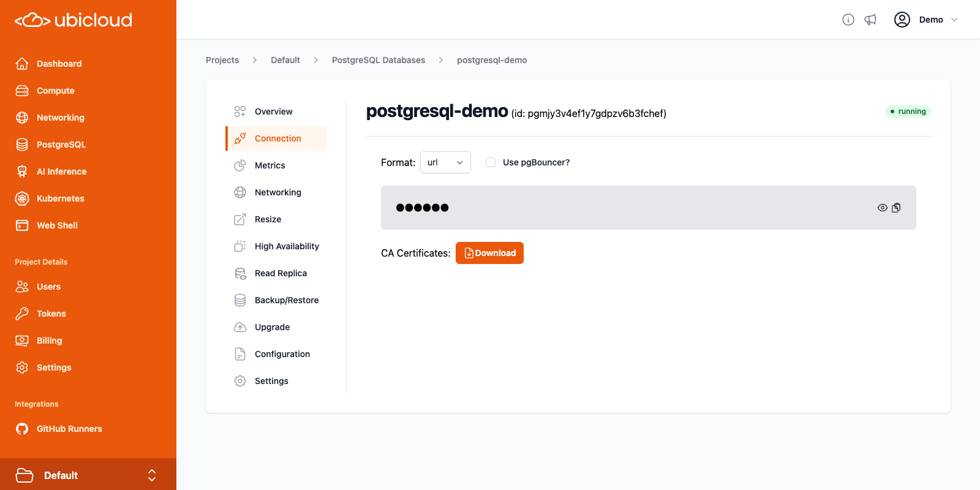Image resolution: width=980 pixels, height=490 pixels.
Task: Click the PostgreSQL database icon in sidebar
Action: [x=22, y=145]
